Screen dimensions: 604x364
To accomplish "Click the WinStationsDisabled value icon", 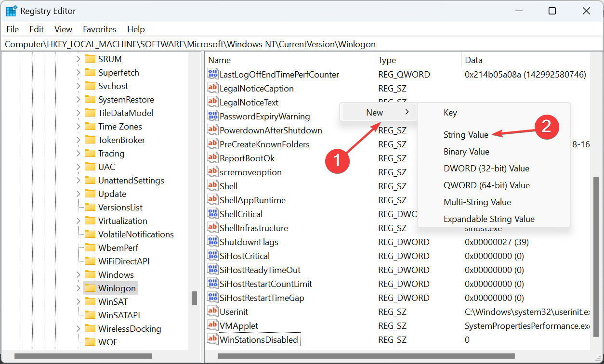I will click(x=212, y=339).
